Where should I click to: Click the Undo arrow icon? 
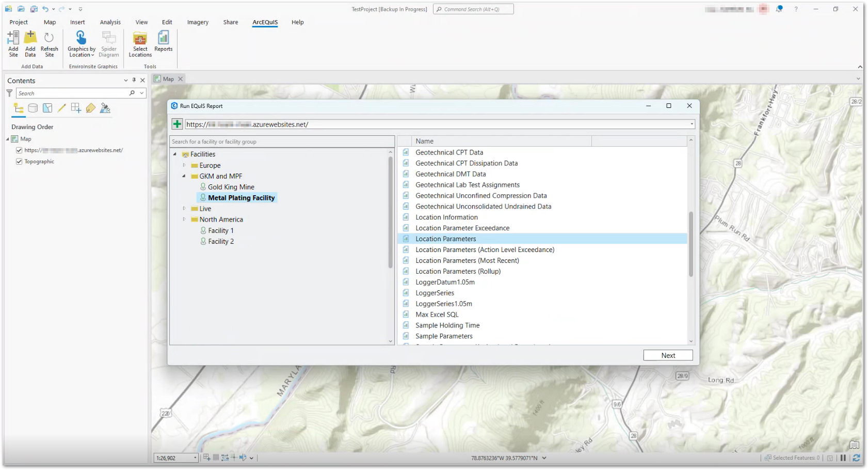[45, 9]
